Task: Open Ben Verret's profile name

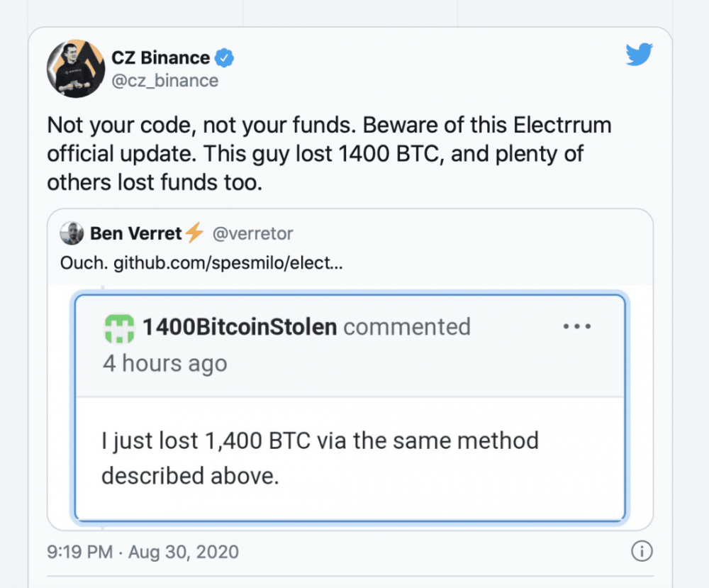Action: [136, 233]
